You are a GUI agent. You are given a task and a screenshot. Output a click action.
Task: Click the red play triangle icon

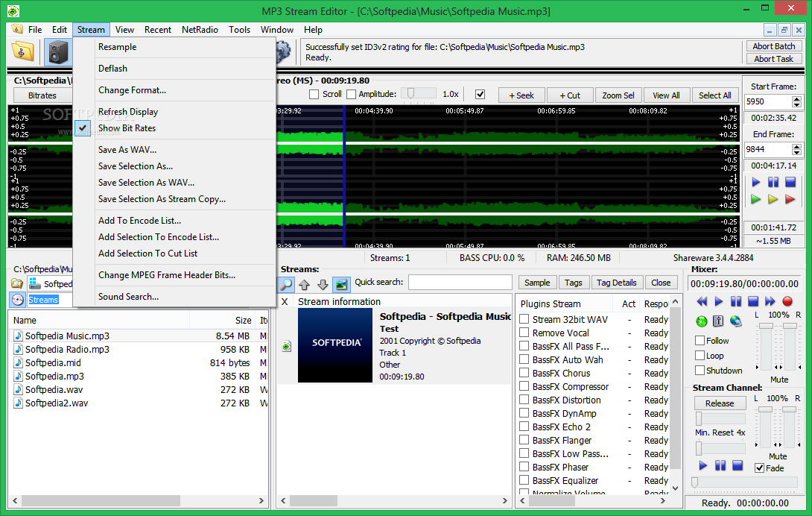tap(790, 199)
